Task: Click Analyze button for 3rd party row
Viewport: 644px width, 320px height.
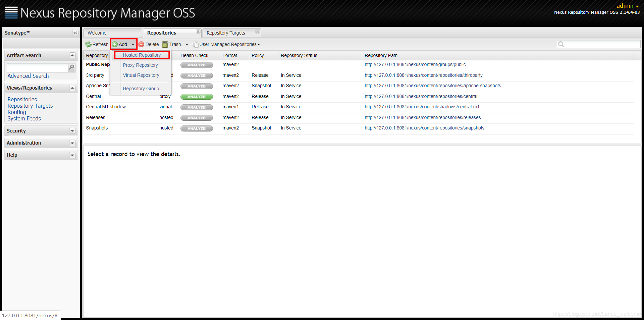Action: click(197, 75)
